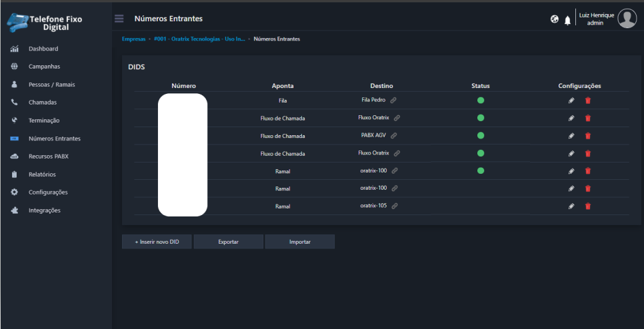Open the Empresas breadcrumb link
644x329 pixels.
point(133,39)
